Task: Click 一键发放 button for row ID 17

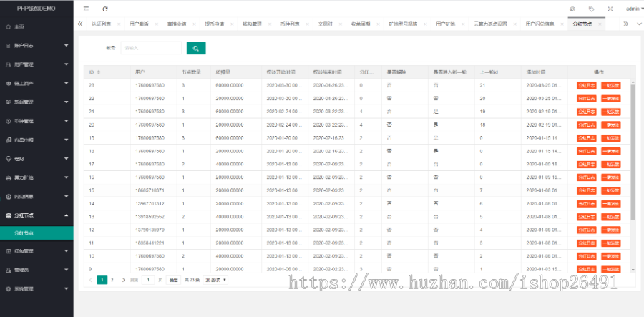Action: click(x=611, y=165)
